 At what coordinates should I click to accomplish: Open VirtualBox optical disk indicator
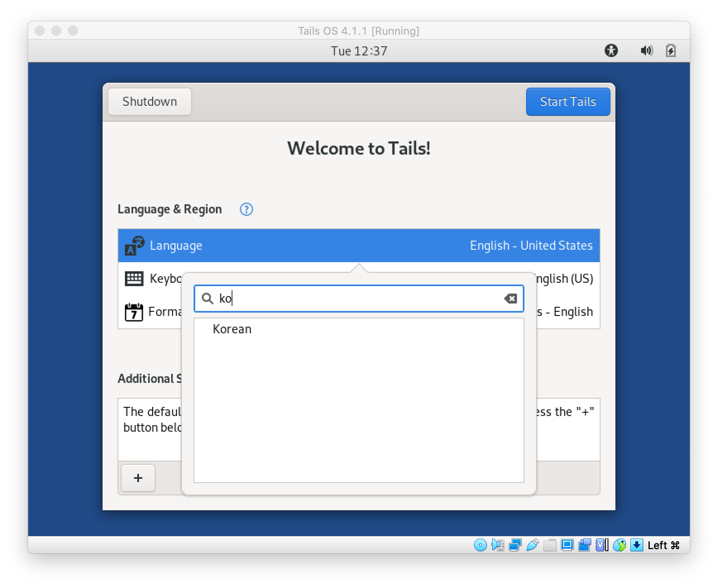click(480, 545)
